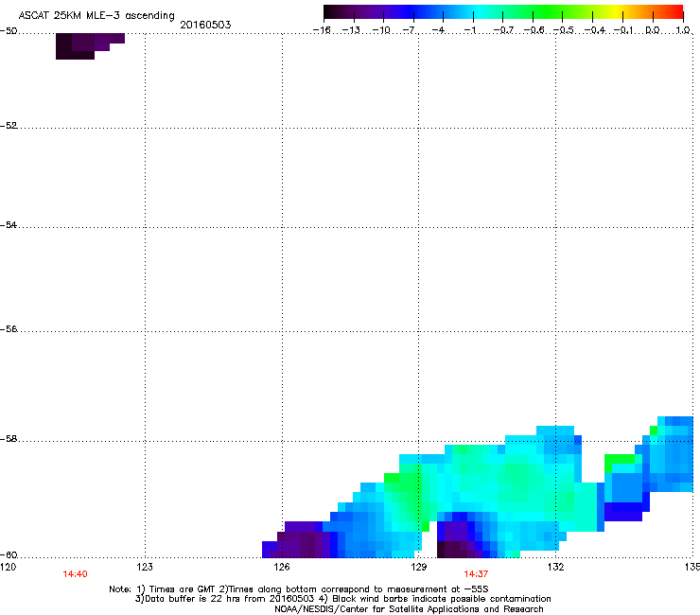
Task: Click the '-50' latitude axis label
Action: click(x=9, y=31)
